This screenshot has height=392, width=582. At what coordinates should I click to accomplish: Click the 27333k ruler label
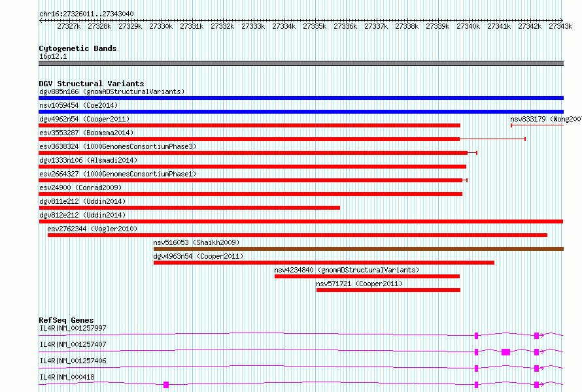253,26
